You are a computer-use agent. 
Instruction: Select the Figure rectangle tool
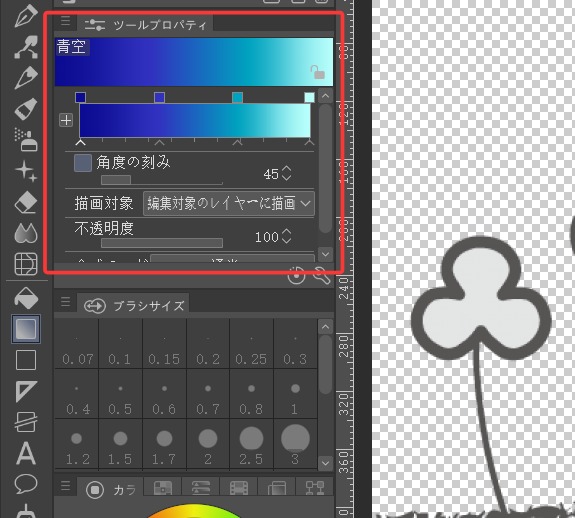point(26,360)
